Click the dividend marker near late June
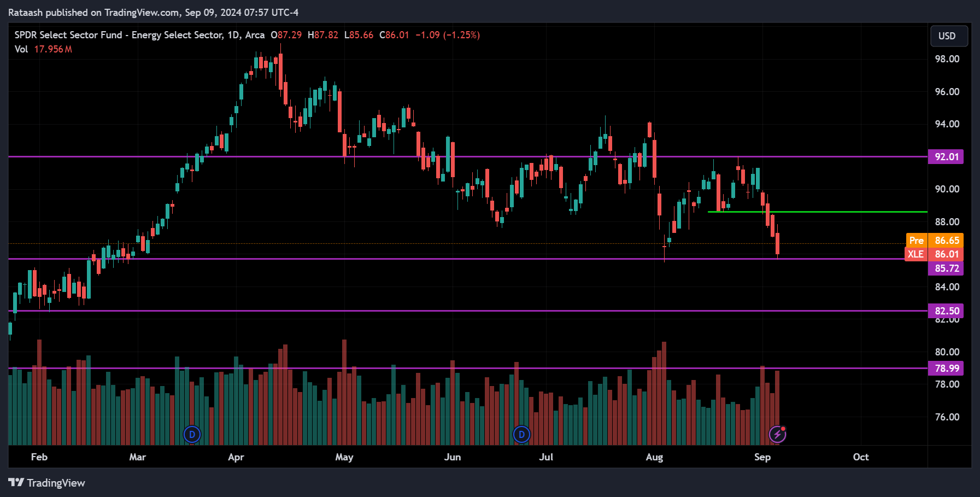 tap(521, 435)
